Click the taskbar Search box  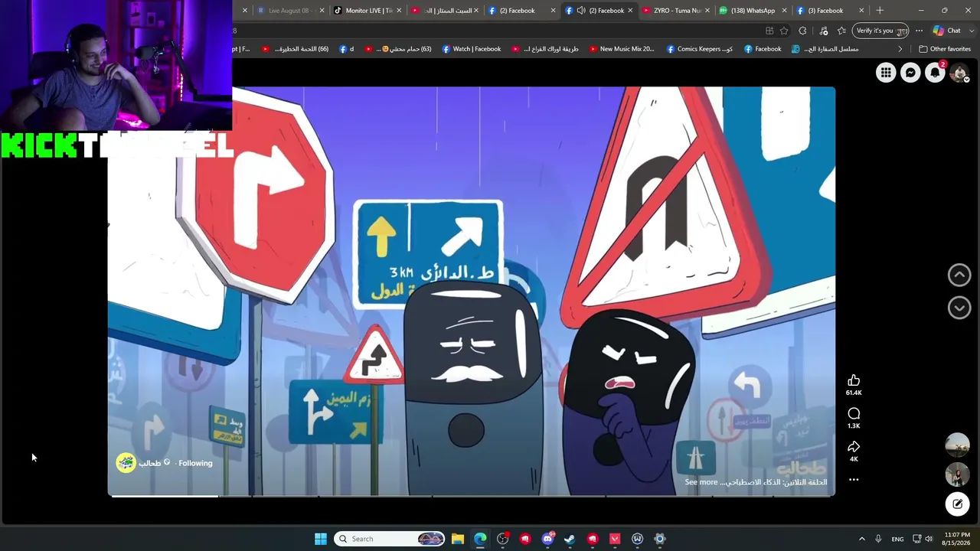coord(390,539)
